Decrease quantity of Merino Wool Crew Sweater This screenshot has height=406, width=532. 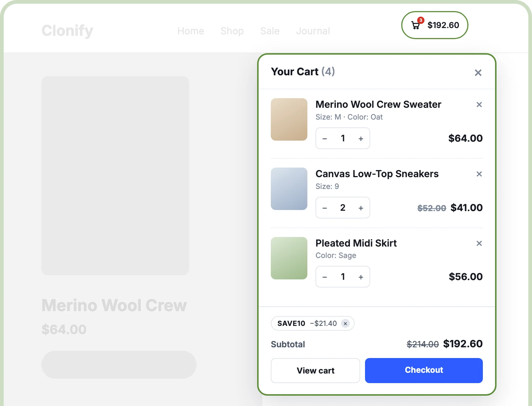pos(325,139)
